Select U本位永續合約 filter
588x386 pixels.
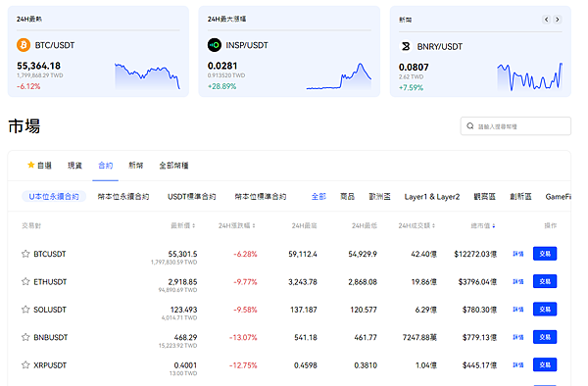tap(54, 196)
